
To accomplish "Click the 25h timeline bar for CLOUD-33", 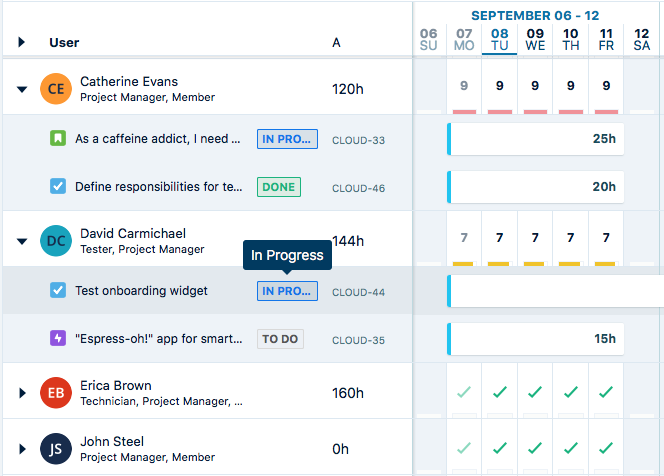I will (x=536, y=139).
